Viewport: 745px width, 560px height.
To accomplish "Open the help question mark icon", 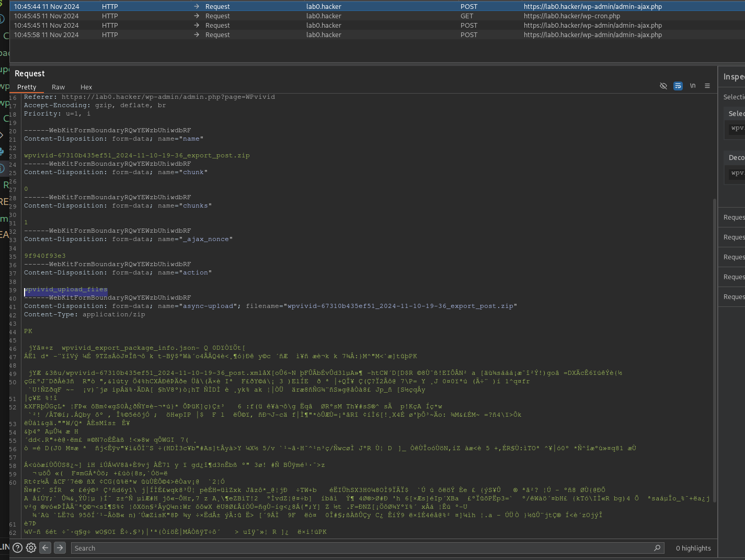I will click(x=17, y=547).
